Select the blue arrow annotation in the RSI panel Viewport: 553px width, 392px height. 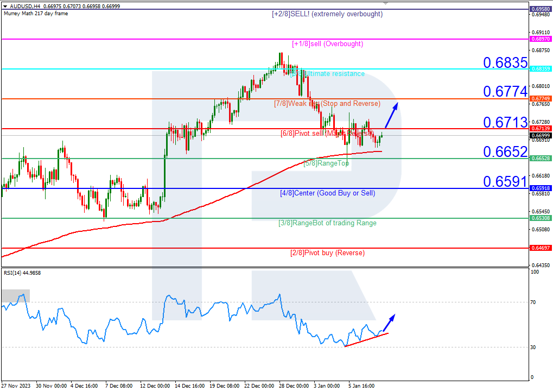click(389, 321)
